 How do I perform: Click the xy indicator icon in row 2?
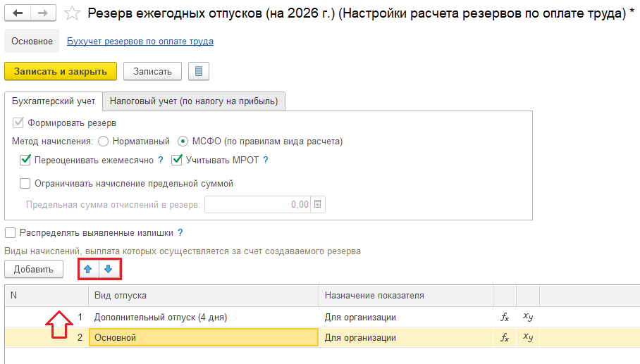coord(528,337)
